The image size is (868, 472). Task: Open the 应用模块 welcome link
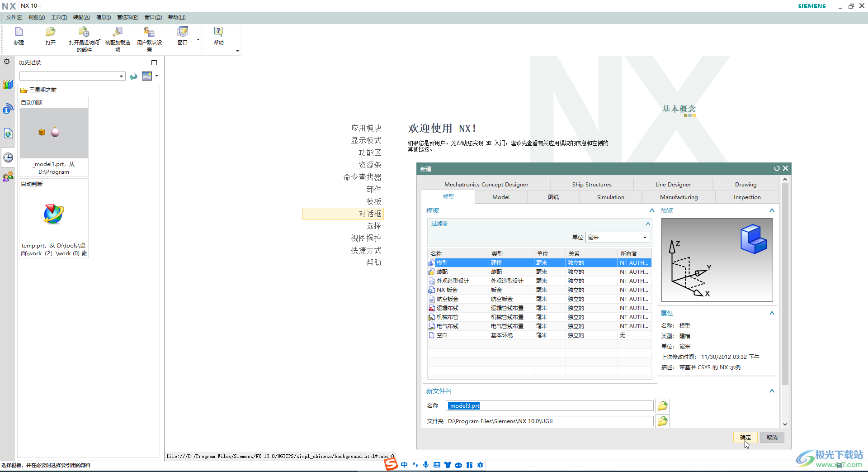click(366, 128)
